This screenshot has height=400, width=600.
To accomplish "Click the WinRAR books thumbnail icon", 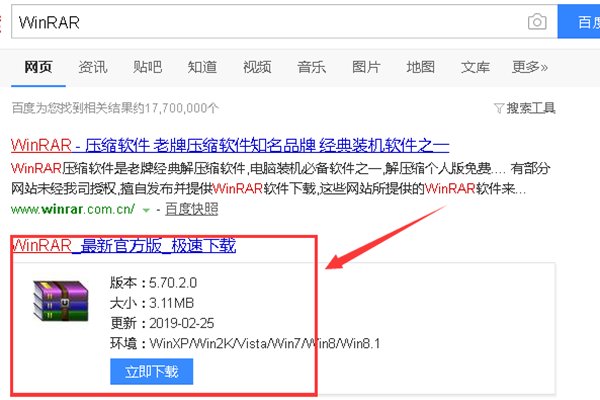I will 61,300.
